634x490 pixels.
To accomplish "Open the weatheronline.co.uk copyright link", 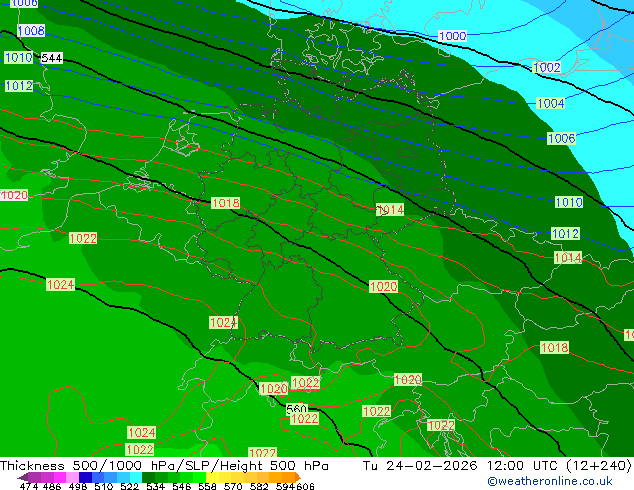I will point(549,481).
